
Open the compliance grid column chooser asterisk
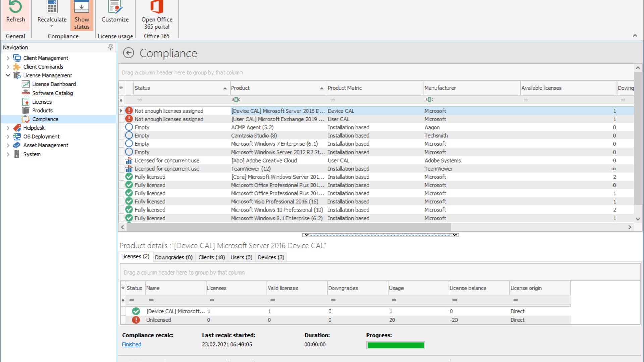coord(121,88)
